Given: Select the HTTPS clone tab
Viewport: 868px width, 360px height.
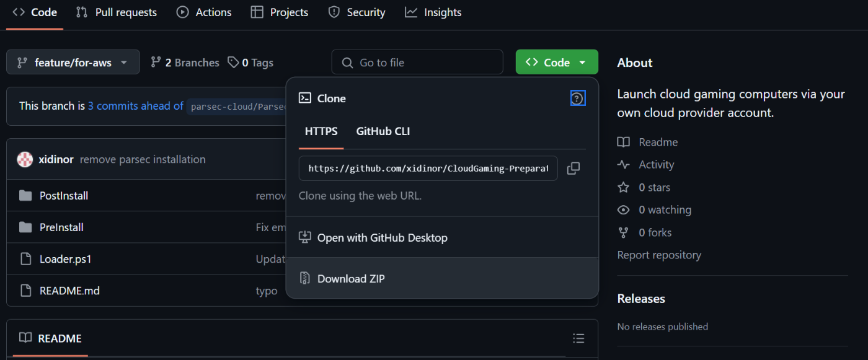Looking at the screenshot, I should coord(321,131).
